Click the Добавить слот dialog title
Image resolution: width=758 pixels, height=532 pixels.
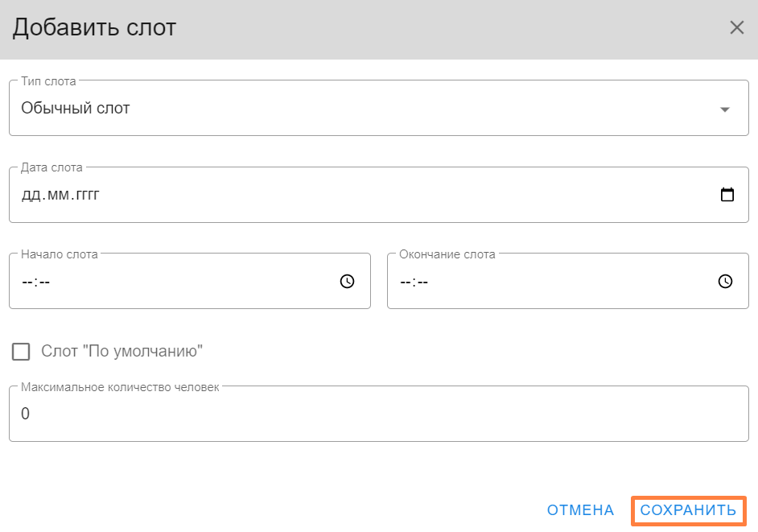pyautogui.click(x=94, y=28)
